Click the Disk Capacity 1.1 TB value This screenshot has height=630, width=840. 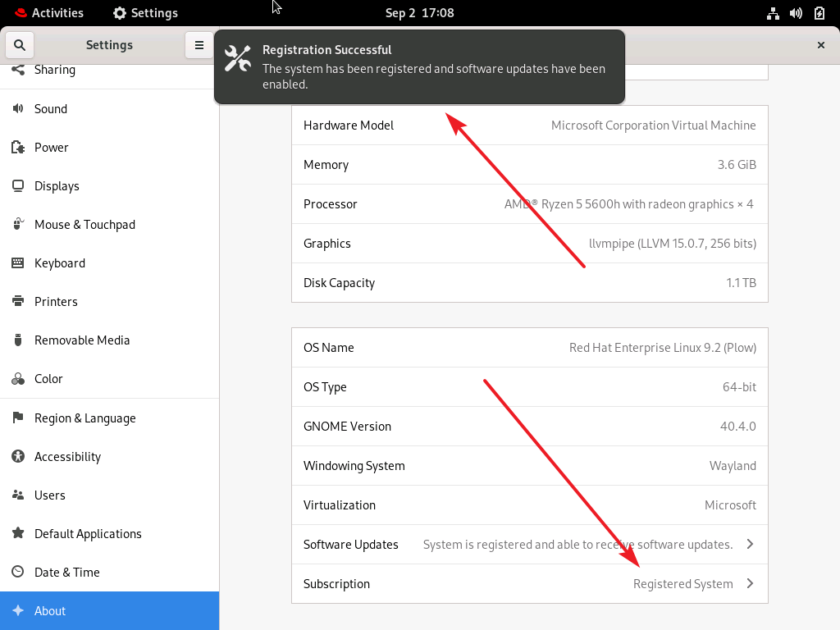[x=741, y=283]
